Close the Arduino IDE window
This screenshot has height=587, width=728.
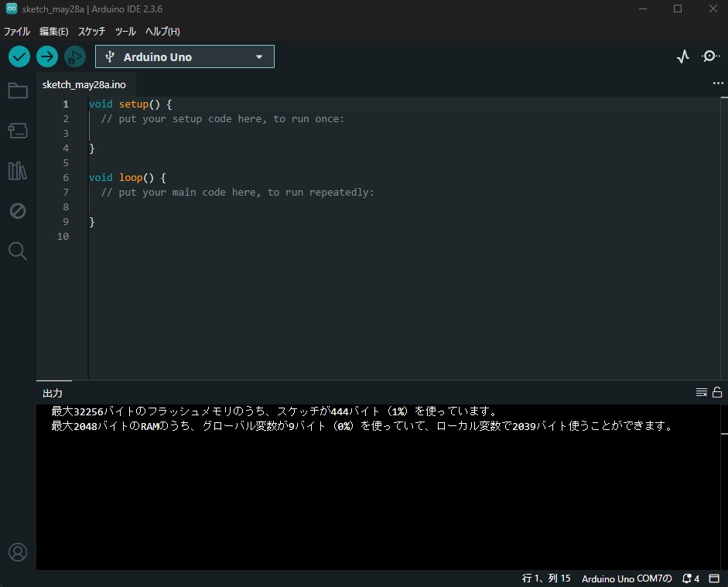[x=713, y=9]
